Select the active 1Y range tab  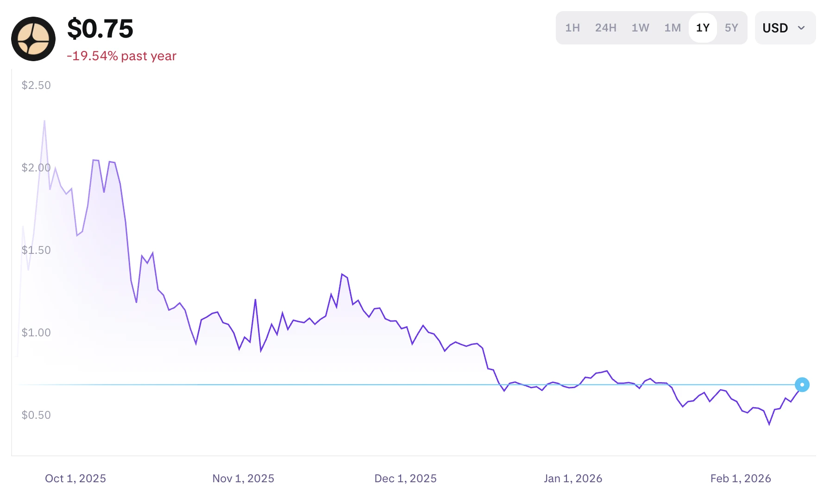(x=703, y=28)
